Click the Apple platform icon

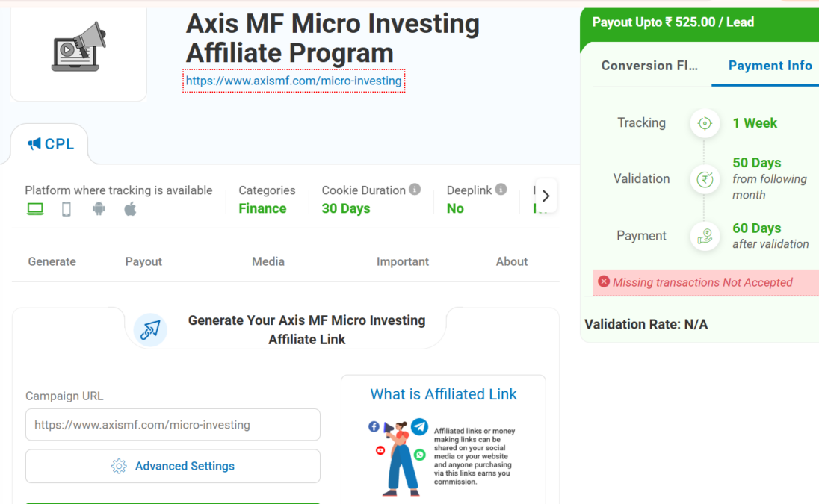point(130,209)
